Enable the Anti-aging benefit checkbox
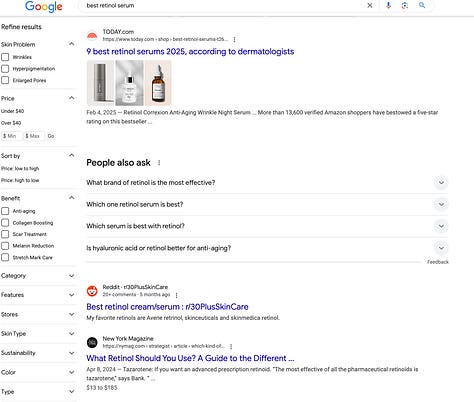Screen dimensions: 474x402 tap(5, 211)
